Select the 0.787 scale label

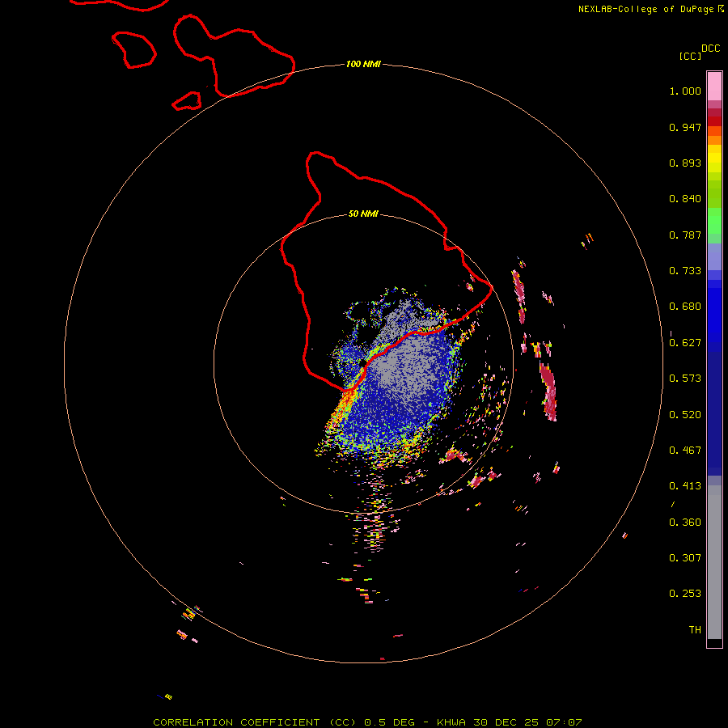[685, 235]
